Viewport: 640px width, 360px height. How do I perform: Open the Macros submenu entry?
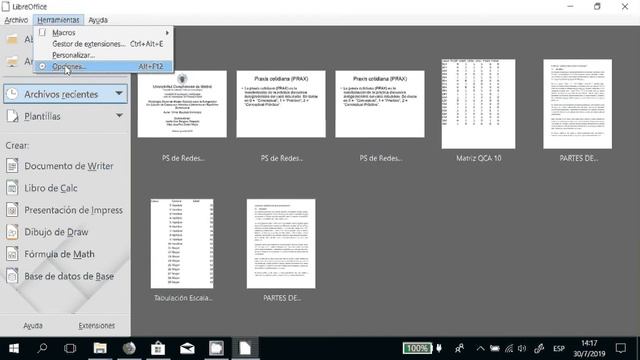coord(104,32)
